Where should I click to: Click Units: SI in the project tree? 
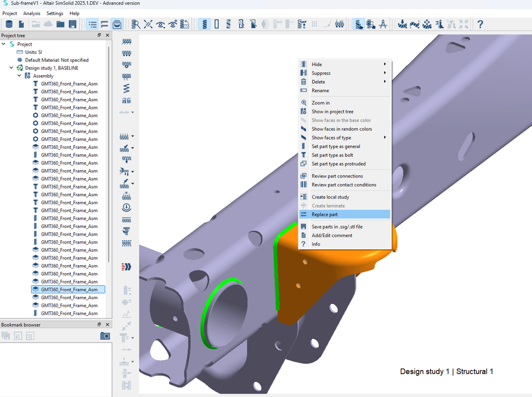33,52
